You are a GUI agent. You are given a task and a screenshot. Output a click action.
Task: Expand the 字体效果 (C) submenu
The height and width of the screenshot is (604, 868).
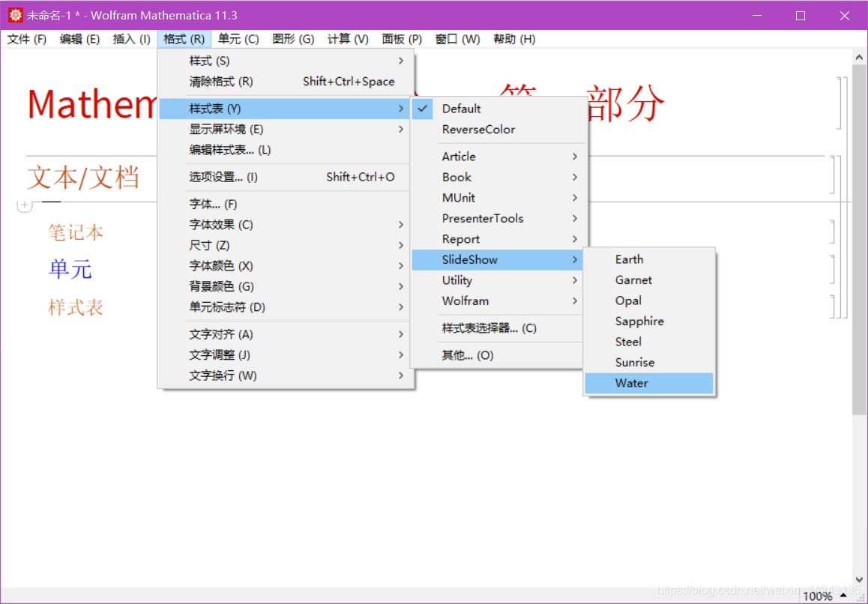coord(286,225)
